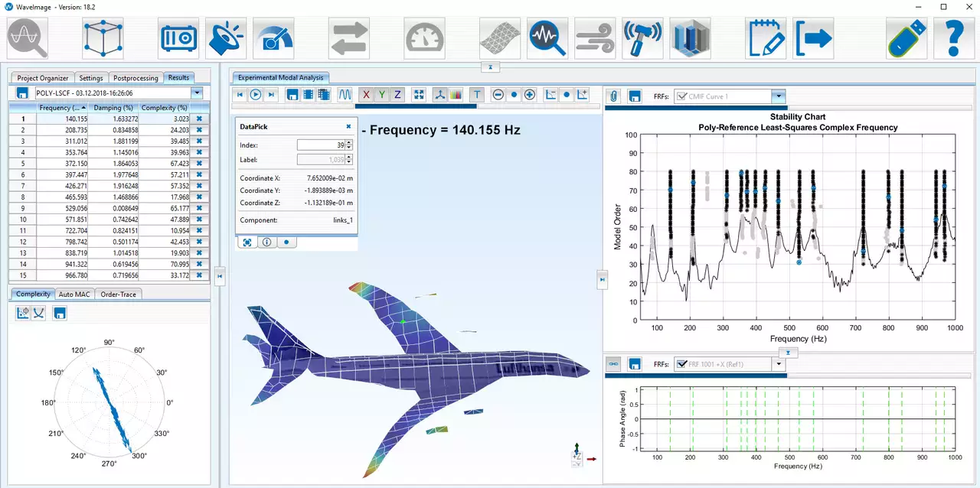Open the geometry cube tool
Image resolution: width=980 pixels, height=488 pixels.
click(103, 37)
